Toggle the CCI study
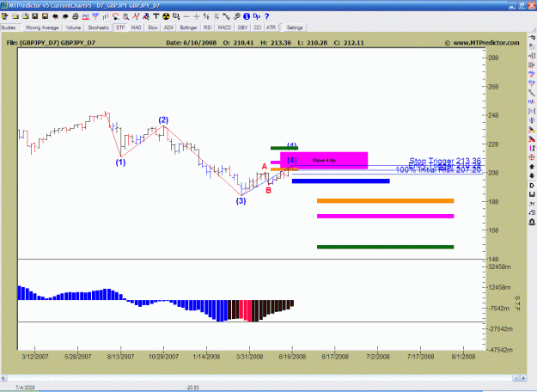Screen dimensions: 537x392 [x=258, y=28]
